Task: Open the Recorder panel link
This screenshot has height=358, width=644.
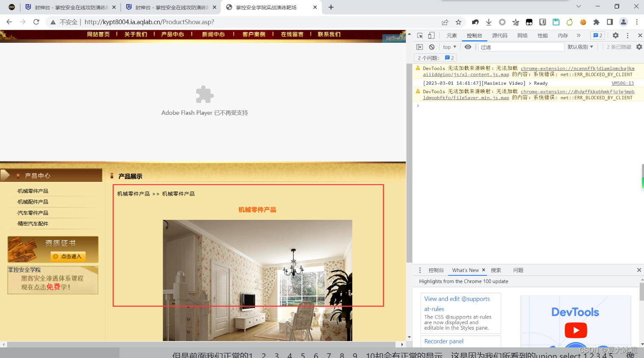Action: pyautogui.click(x=444, y=341)
